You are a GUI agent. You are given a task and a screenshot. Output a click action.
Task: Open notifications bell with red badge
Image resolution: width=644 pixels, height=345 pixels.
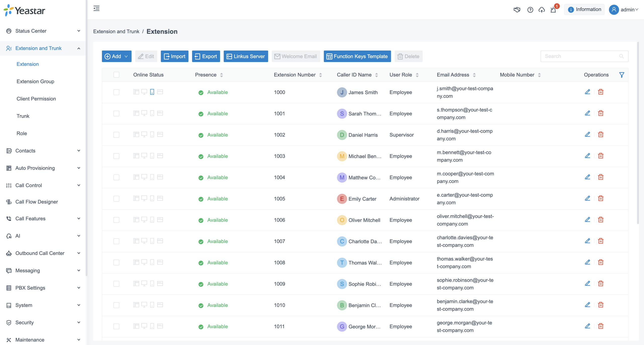pos(553,10)
